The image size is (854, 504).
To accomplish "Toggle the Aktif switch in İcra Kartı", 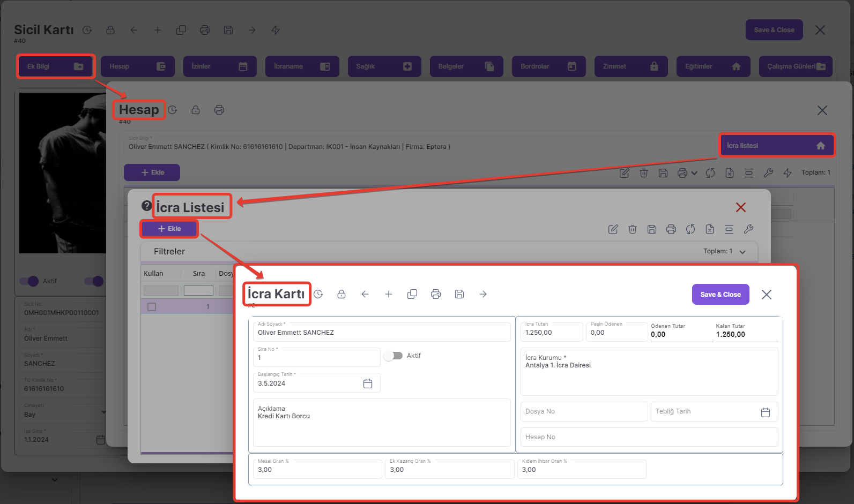I will (x=393, y=356).
